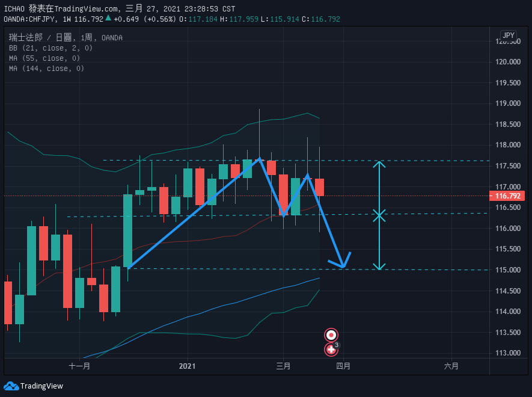Click the 115.000 price axis label
Image resolution: width=532 pixels, height=397 pixels.
[508, 269]
